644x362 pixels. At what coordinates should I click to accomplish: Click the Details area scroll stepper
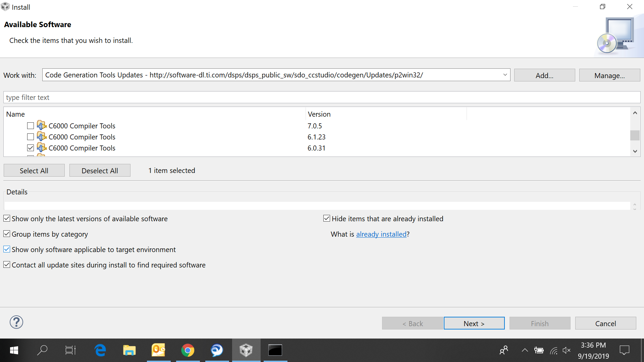pyautogui.click(x=635, y=206)
